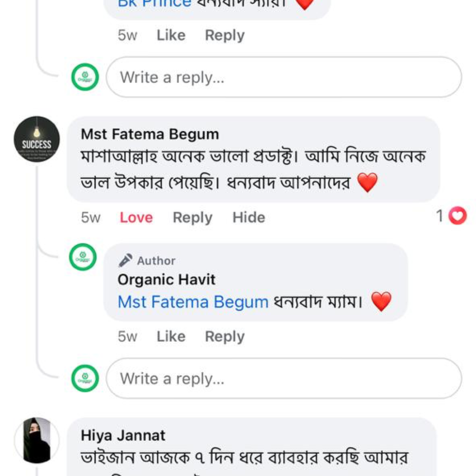Reply to Mst Fatema Begum's comment
Screen dimensions: 476x476
tap(193, 217)
